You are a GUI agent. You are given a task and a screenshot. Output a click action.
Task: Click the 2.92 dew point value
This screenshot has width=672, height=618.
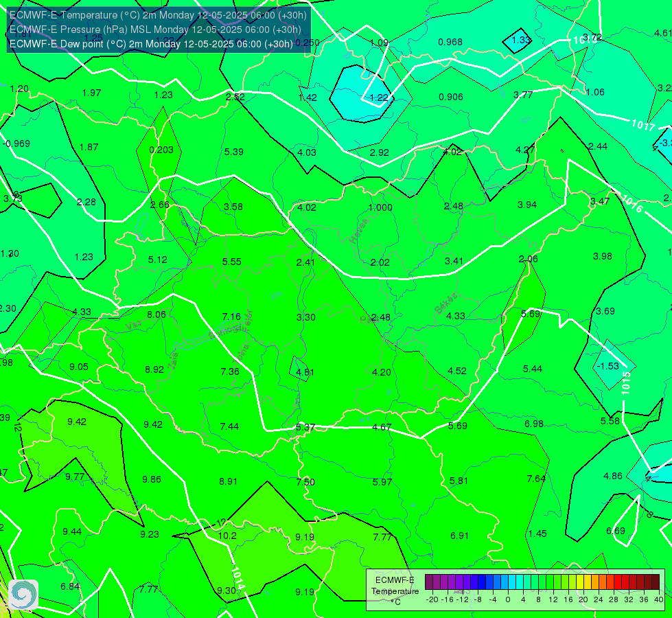[380, 152]
